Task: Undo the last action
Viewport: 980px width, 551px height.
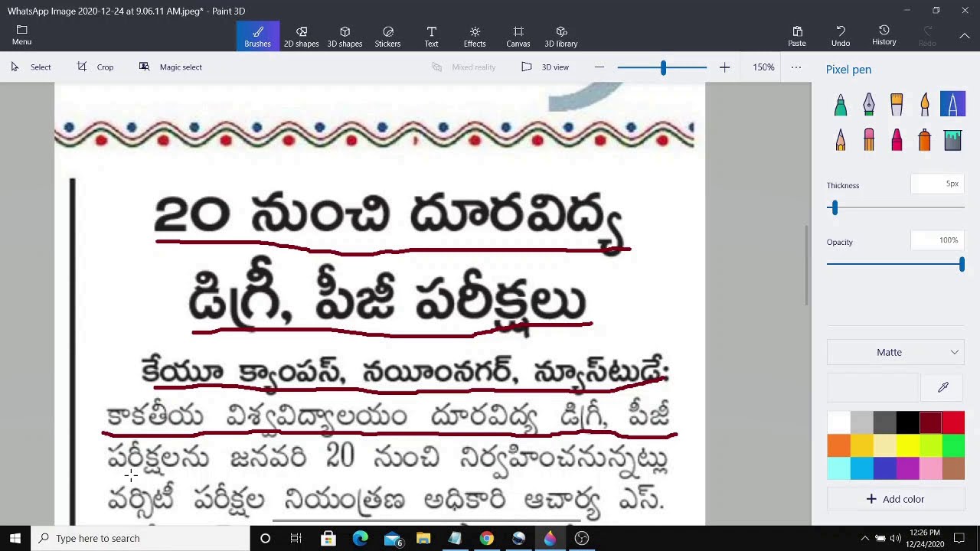Action: tap(841, 36)
